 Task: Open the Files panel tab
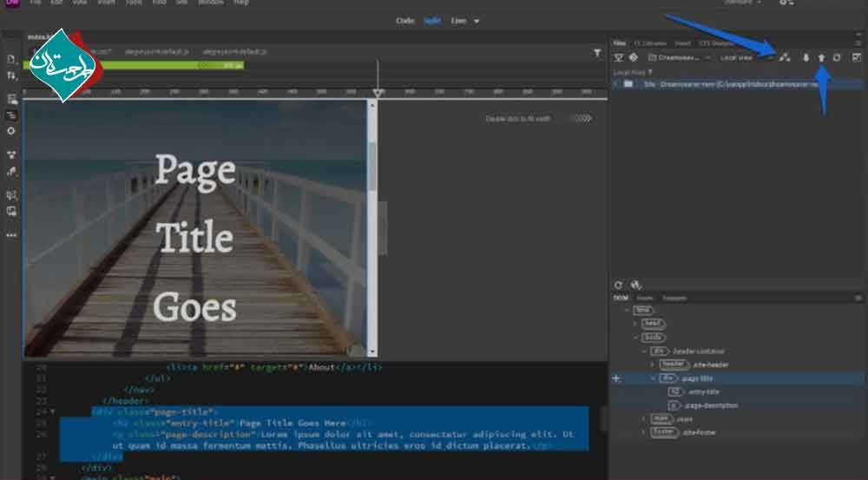click(620, 43)
